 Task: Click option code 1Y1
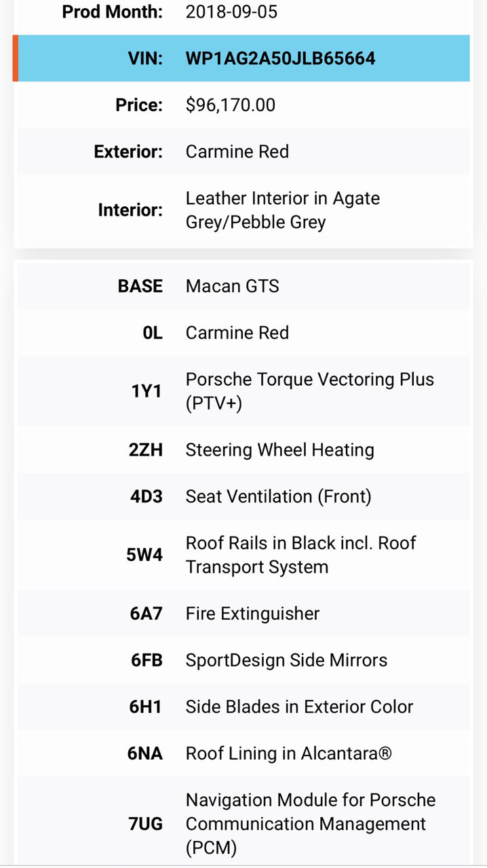point(147,391)
